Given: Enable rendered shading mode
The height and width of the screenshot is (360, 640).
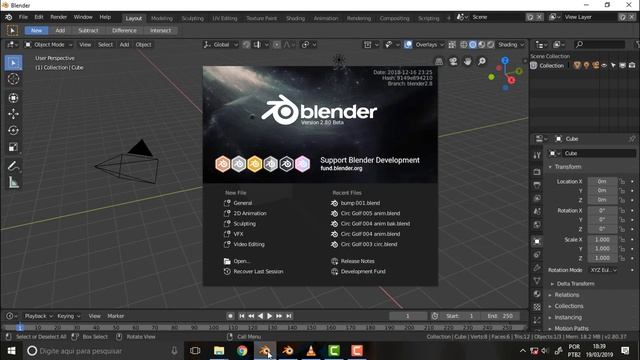Looking at the screenshot, I should [x=491, y=44].
